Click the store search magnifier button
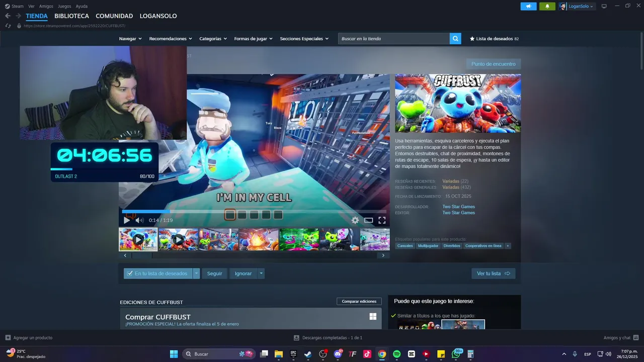Viewport: 644px width, 362px height. (x=455, y=39)
